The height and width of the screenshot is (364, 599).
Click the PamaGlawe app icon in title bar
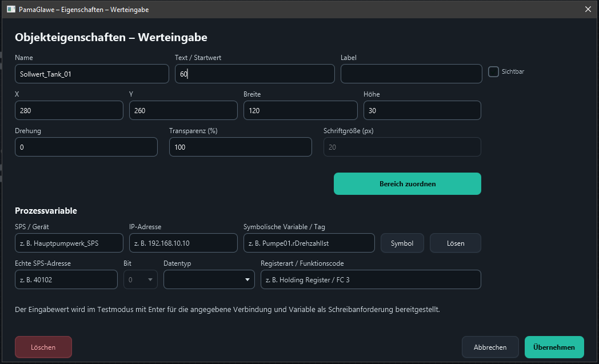coord(11,9)
